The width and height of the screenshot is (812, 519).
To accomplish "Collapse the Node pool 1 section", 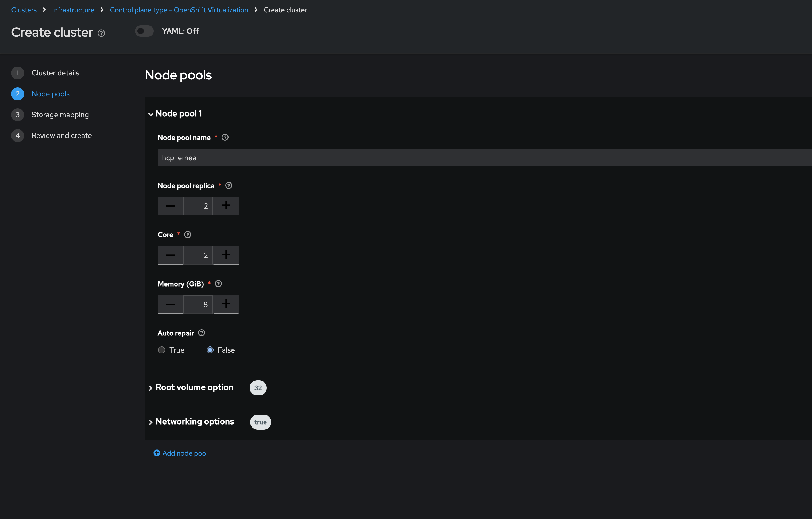I will (x=151, y=114).
